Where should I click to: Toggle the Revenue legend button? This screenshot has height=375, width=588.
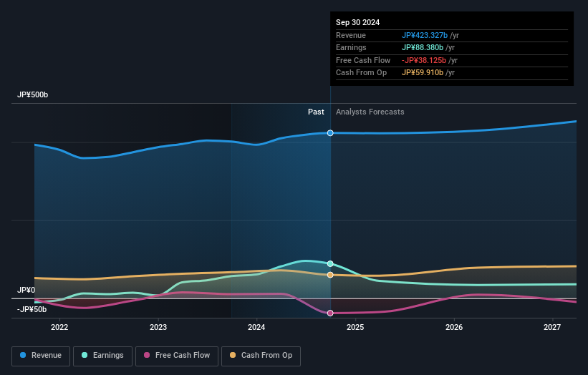pos(41,356)
